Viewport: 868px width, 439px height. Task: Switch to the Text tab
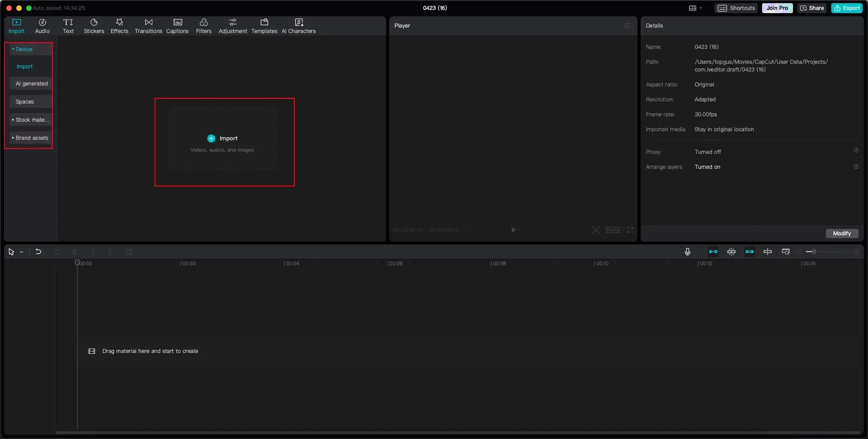point(68,26)
